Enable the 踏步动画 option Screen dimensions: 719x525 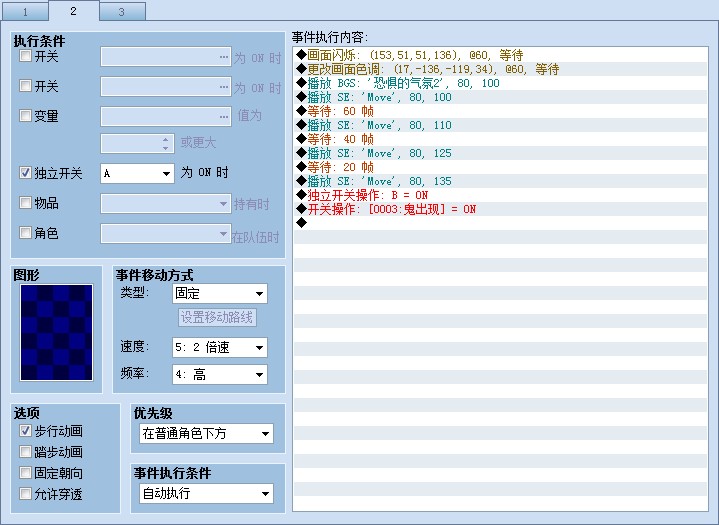[25, 452]
